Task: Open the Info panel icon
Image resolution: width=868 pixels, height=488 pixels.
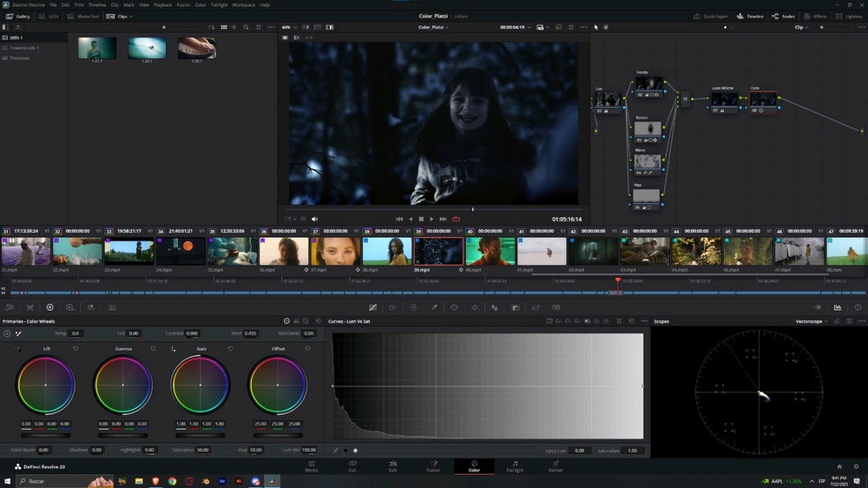Action: pos(858,307)
